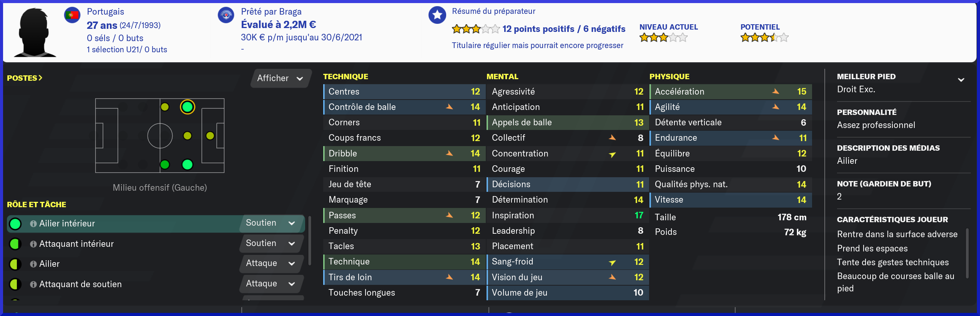The height and width of the screenshot is (316, 980).
Task: Click the Potentiel star rating
Action: pyautogui.click(x=764, y=38)
